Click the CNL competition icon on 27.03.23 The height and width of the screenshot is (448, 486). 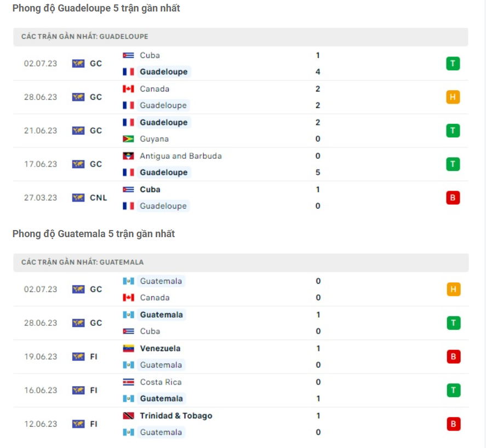tap(78, 197)
